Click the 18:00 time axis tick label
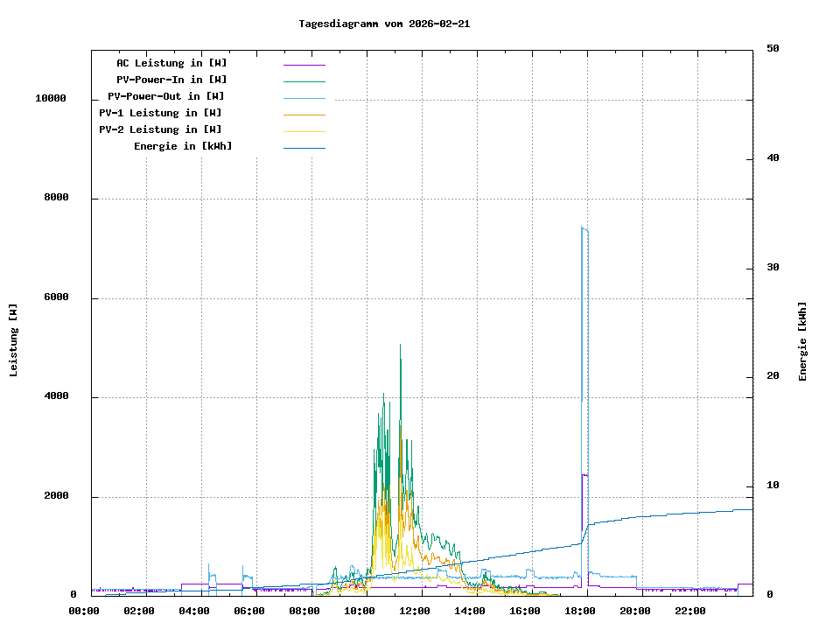Image resolution: width=840 pixels, height=630 pixels. pyautogui.click(x=580, y=611)
